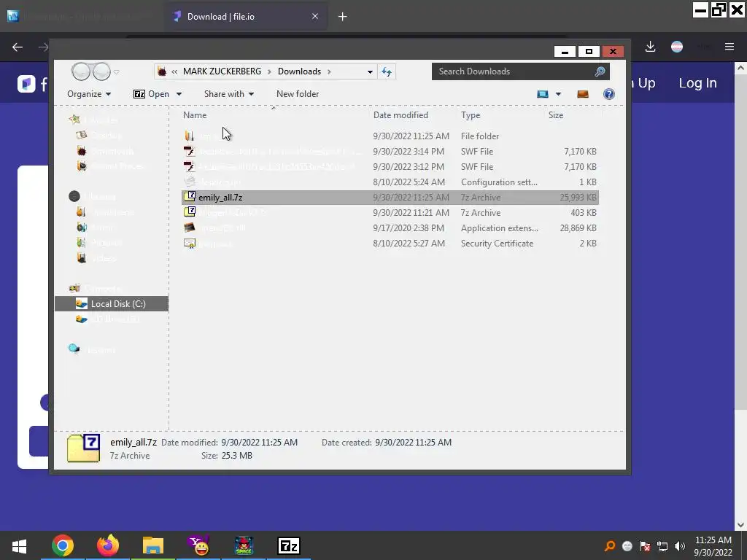The image size is (747, 560).
Task: Open the Share with menu
Action: coord(228,94)
